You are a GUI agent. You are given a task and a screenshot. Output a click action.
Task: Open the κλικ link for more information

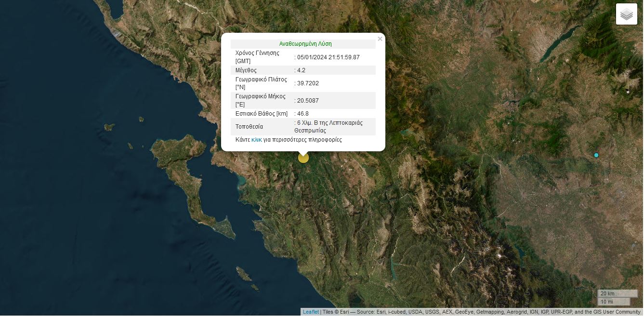256,140
